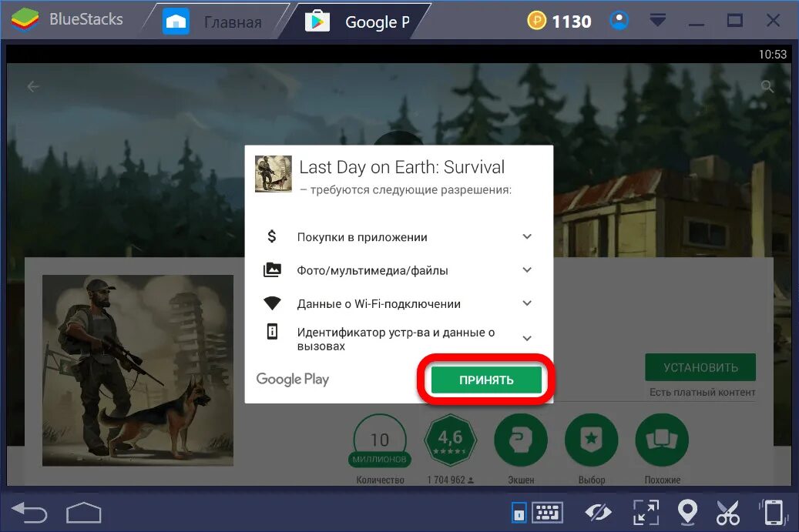This screenshot has height=532, width=799.
Task: Click the Android back button in bottom bar
Action: (x=29, y=512)
